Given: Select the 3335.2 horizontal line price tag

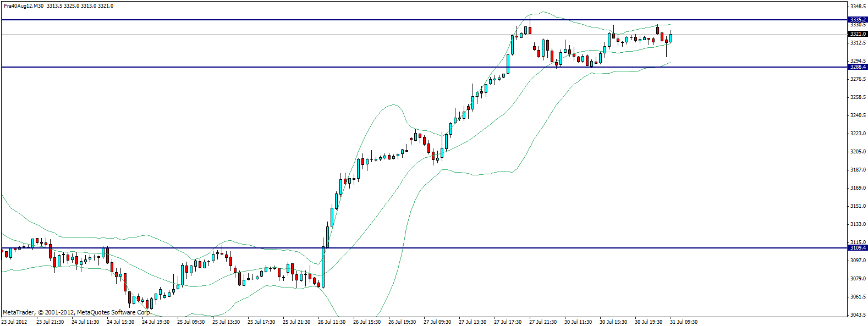Looking at the screenshot, I should [858, 20].
